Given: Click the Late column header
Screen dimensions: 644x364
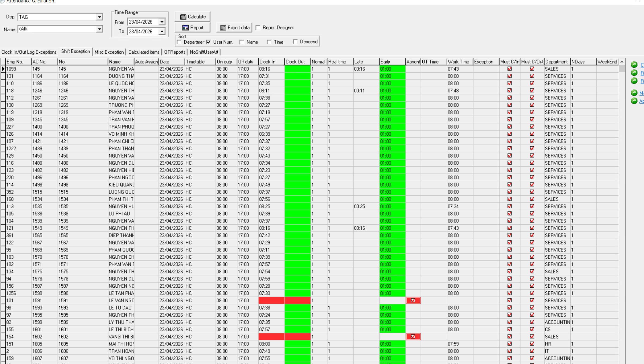Looking at the screenshot, I should tap(366, 62).
